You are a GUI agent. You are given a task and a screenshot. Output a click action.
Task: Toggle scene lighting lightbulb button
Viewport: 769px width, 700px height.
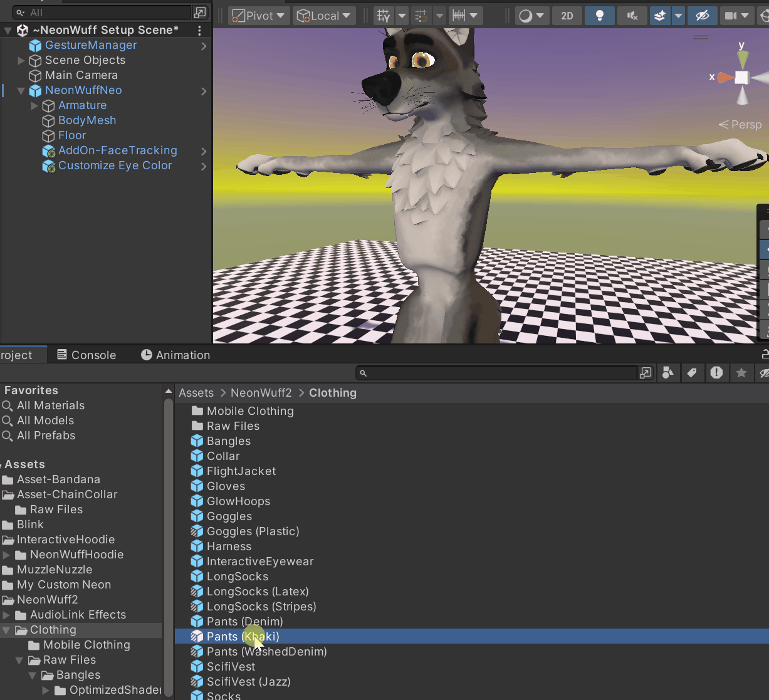(x=599, y=16)
